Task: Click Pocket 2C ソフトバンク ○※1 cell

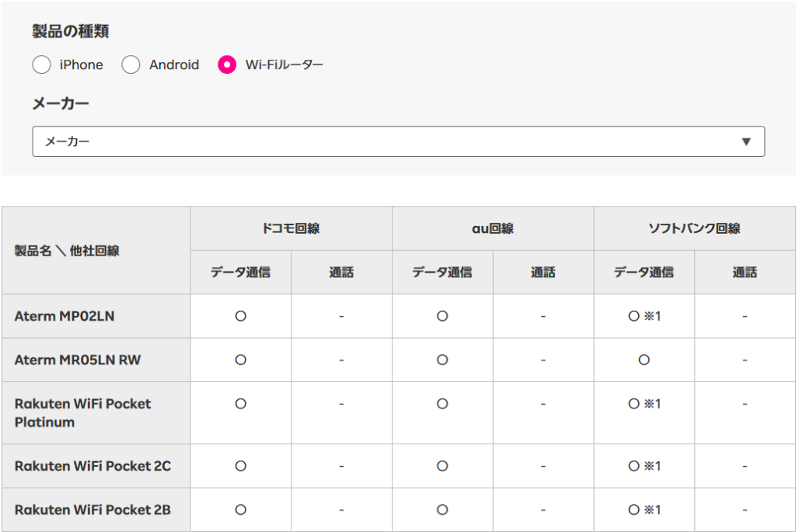Action: click(644, 465)
